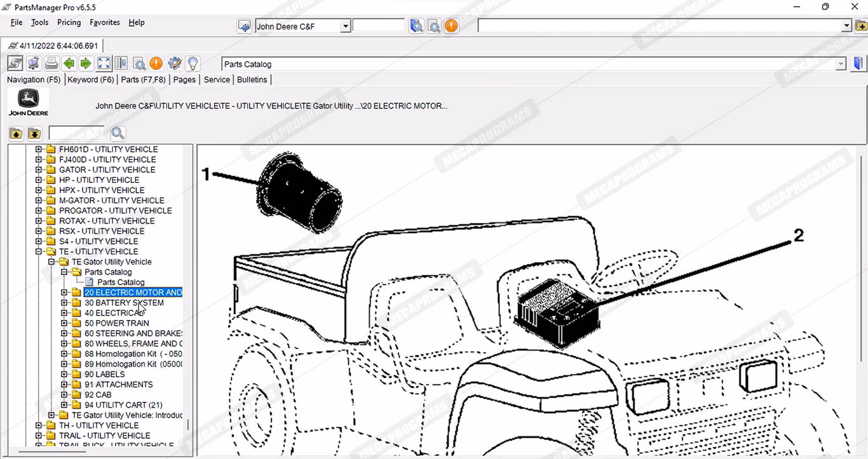Click the magnifier icon beside the tree search box
868x459 pixels.
click(x=118, y=133)
